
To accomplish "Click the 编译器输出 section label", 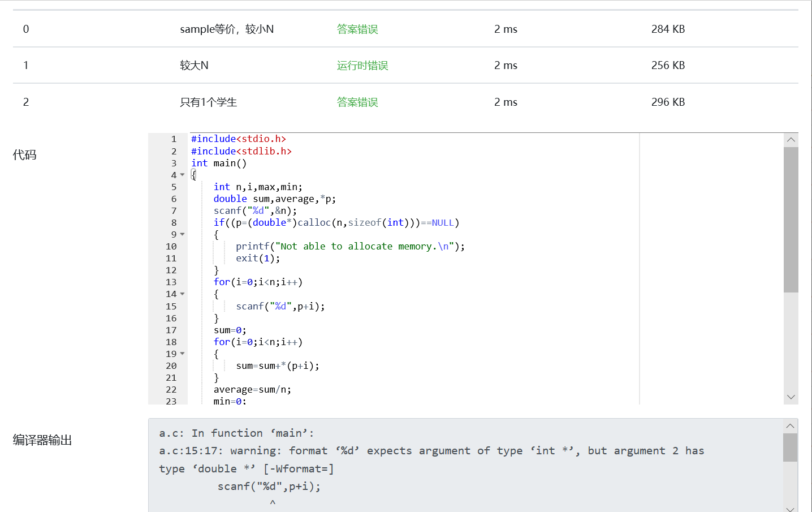I will tap(42, 440).
